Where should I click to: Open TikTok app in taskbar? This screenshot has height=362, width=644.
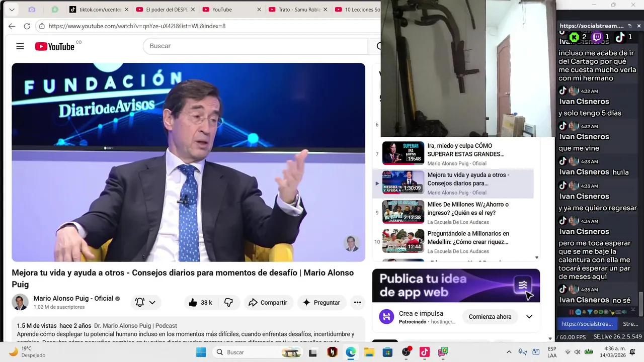point(424,352)
